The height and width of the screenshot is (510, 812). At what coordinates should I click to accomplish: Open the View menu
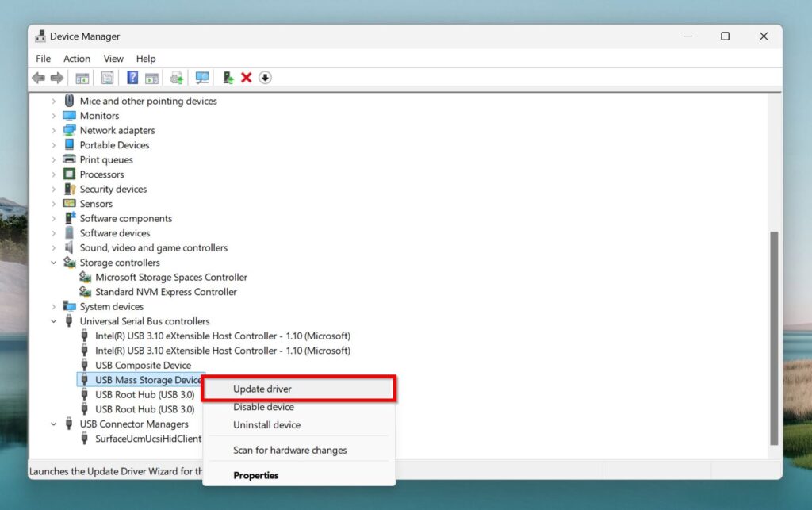pos(113,59)
